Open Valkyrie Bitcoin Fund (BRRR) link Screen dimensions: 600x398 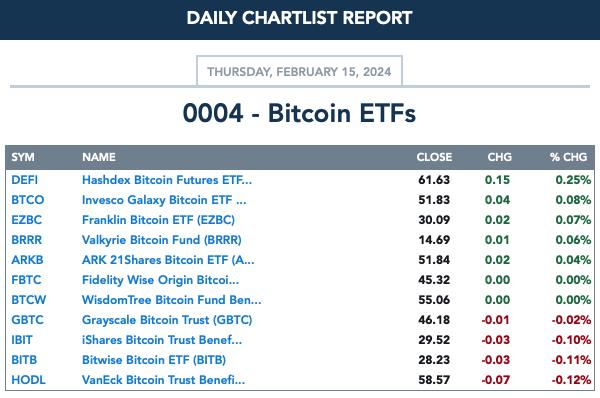pyautogui.click(x=161, y=240)
